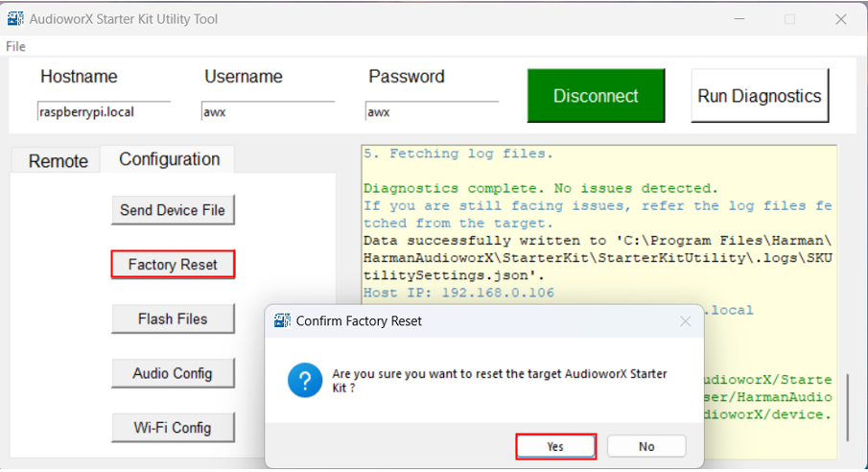Focus the Username input field
This screenshot has width=868, height=472.
pos(268,111)
